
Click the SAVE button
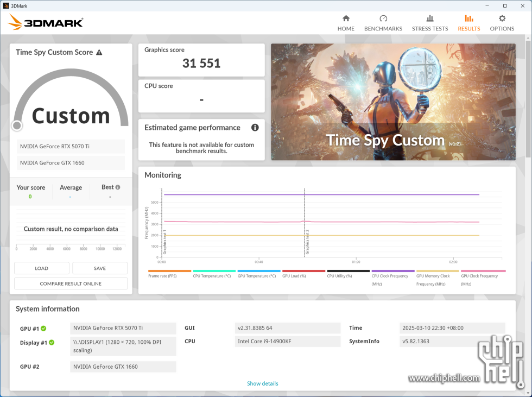pyautogui.click(x=100, y=268)
